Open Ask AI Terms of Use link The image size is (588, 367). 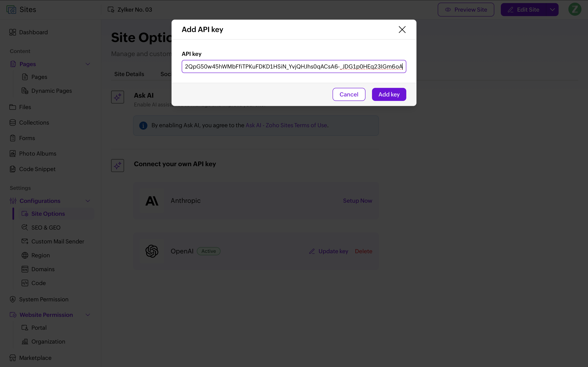[x=286, y=125]
